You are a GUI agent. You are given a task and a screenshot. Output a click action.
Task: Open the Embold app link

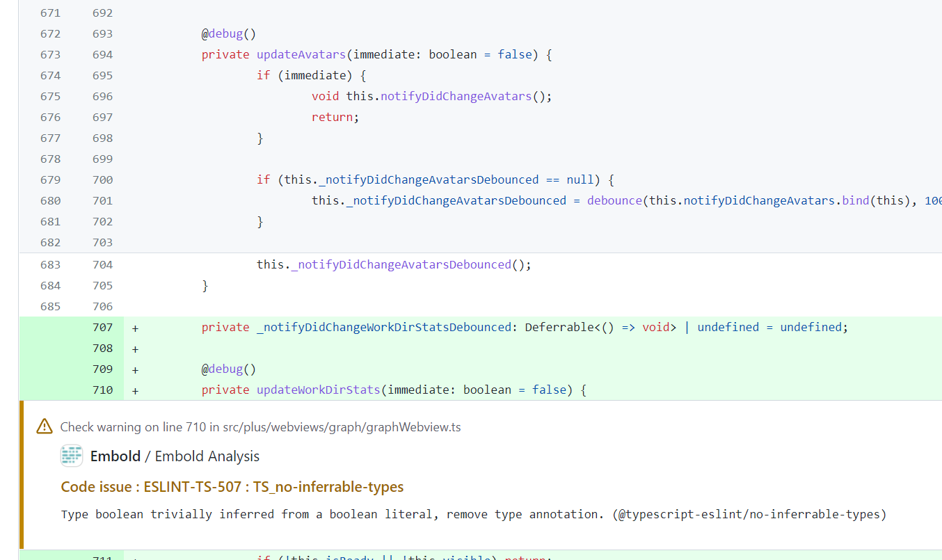coord(115,456)
